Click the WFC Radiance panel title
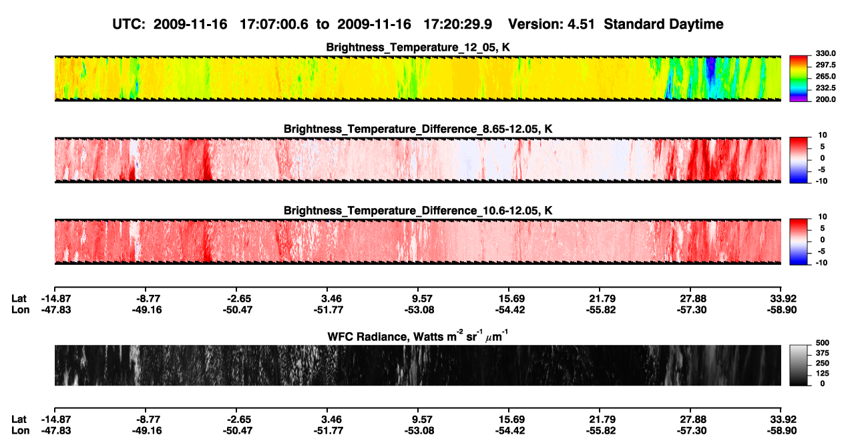This screenshot has width=868, height=445. click(418, 336)
